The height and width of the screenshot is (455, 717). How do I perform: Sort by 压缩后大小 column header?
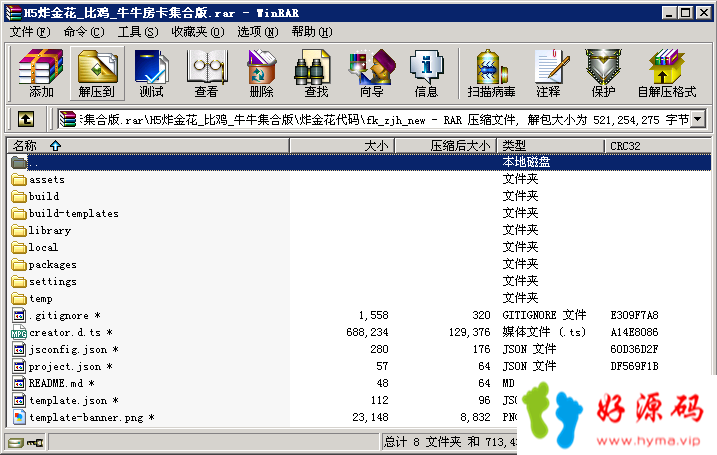pyautogui.click(x=446, y=146)
